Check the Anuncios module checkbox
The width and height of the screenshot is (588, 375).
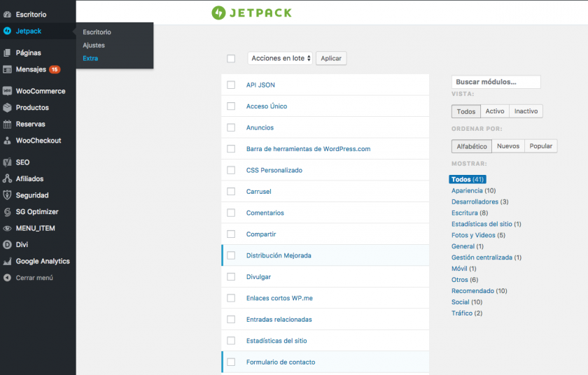pos(231,128)
